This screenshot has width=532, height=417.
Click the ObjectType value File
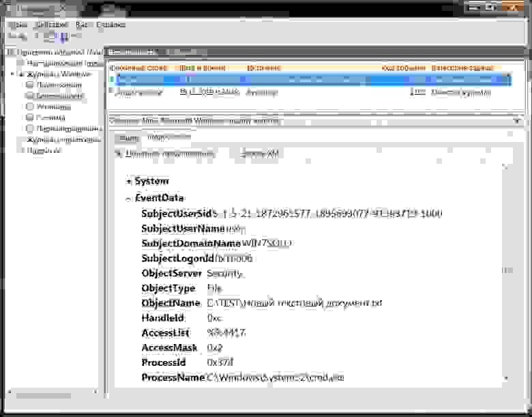click(214, 288)
